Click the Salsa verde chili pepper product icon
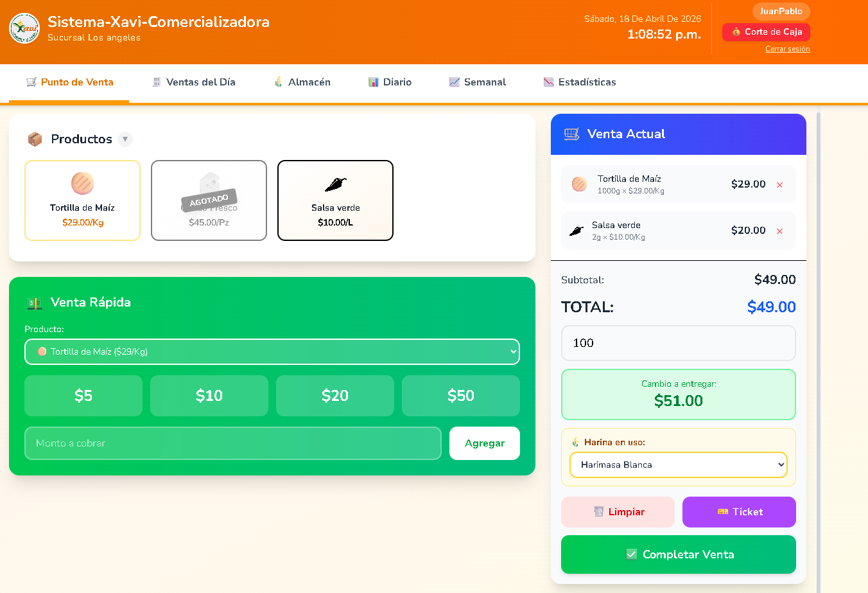Image resolution: width=868 pixels, height=593 pixels. (335, 185)
